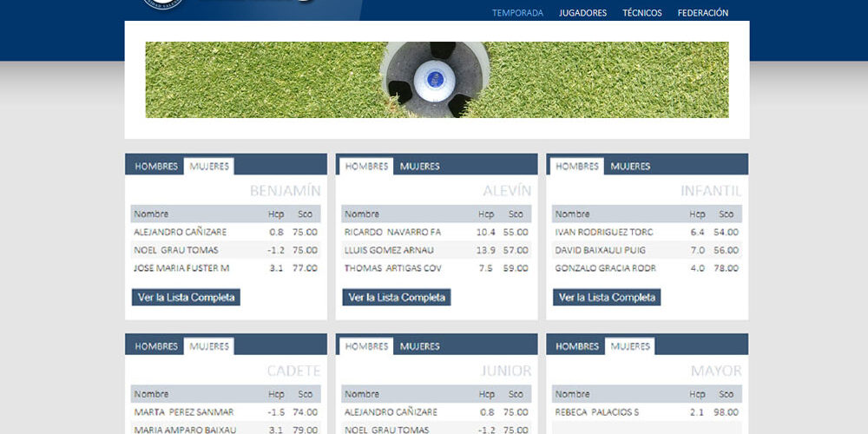
Task: Click REBECA PALACIOS S in Mayor
Action: 597,411
